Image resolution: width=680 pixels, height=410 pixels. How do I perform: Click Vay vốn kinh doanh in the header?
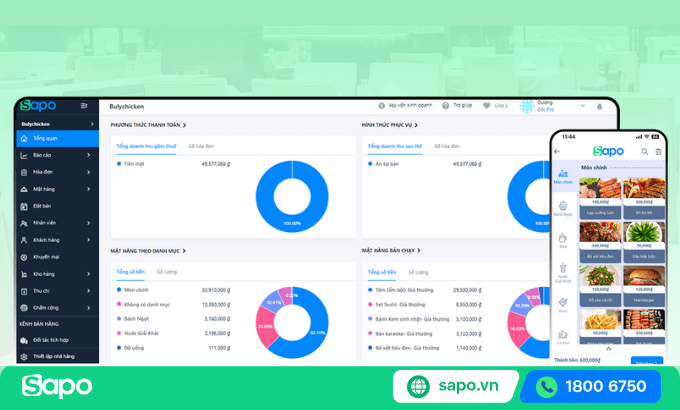coord(408,106)
